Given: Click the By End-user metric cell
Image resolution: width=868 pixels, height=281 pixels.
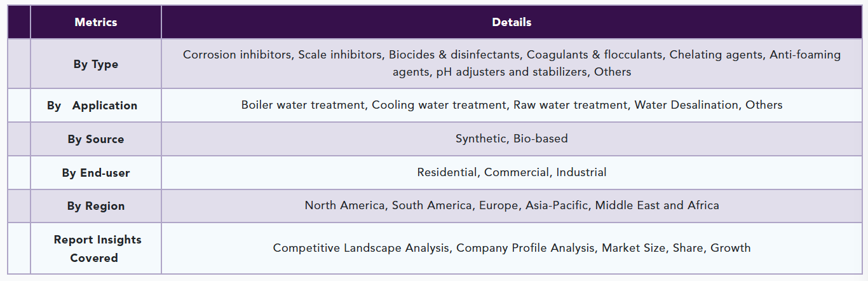Looking at the screenshot, I should [96, 173].
